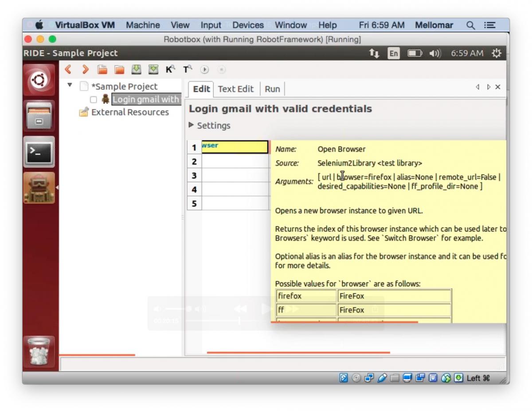Switch to the Edit tab
Image resolution: width=532 pixels, height=411 pixels.
(201, 89)
